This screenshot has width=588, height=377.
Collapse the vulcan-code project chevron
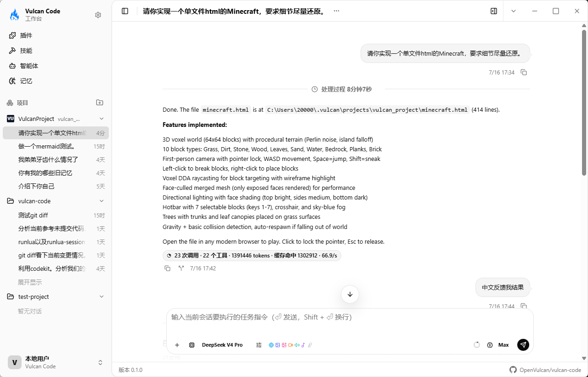[x=102, y=201]
